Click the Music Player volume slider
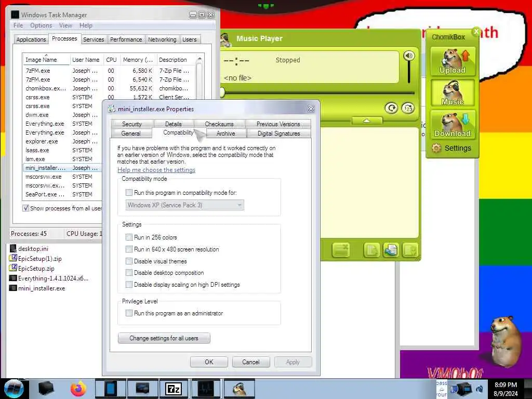Image resolution: width=532 pixels, height=399 pixels. coord(409,72)
